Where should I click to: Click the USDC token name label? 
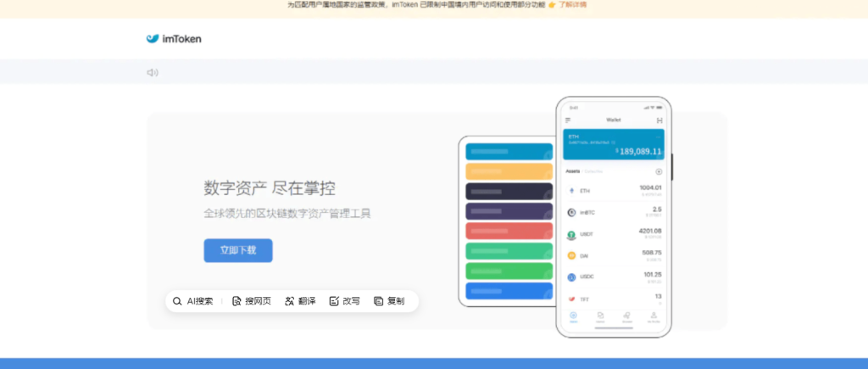coord(587,277)
